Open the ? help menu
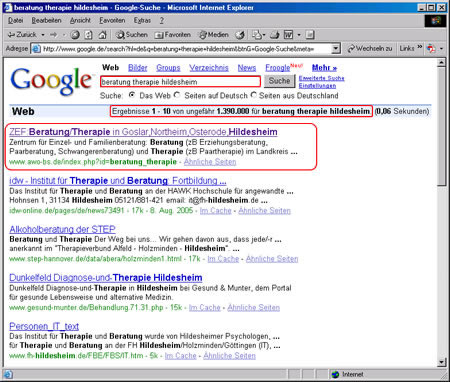 162,20
